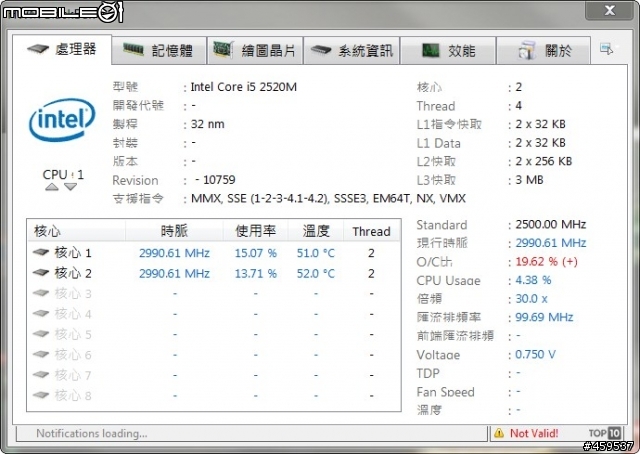Open the 系統資訊 (System Info) tab

point(351,51)
